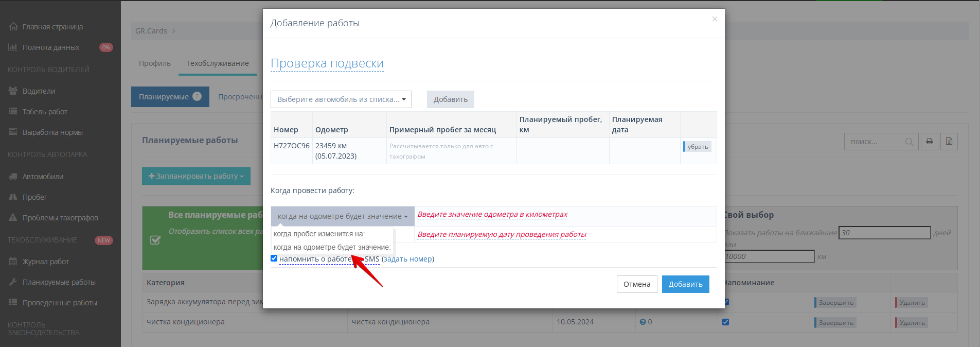The width and height of the screenshot is (980, 347).
Task: Toggle reminder checkbox in чистка кондиционера row
Action: pos(725,322)
